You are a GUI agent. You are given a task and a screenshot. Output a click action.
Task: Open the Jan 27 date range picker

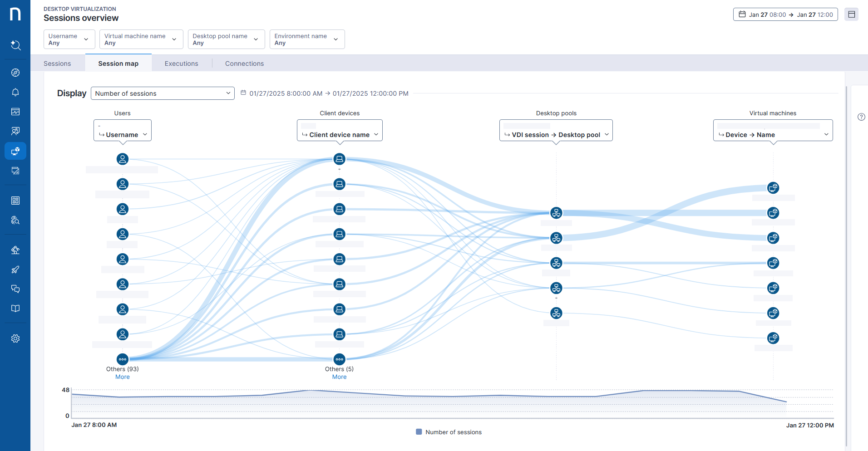785,15
